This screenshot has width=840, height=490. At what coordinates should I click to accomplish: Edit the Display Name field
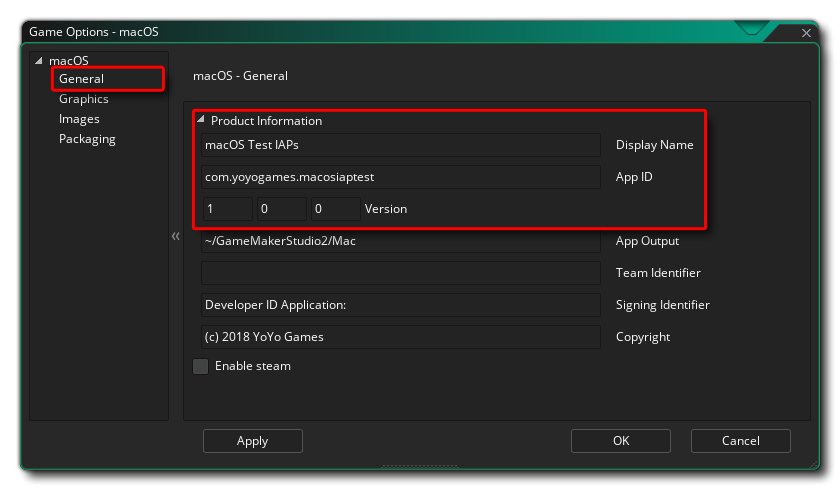pyautogui.click(x=401, y=145)
